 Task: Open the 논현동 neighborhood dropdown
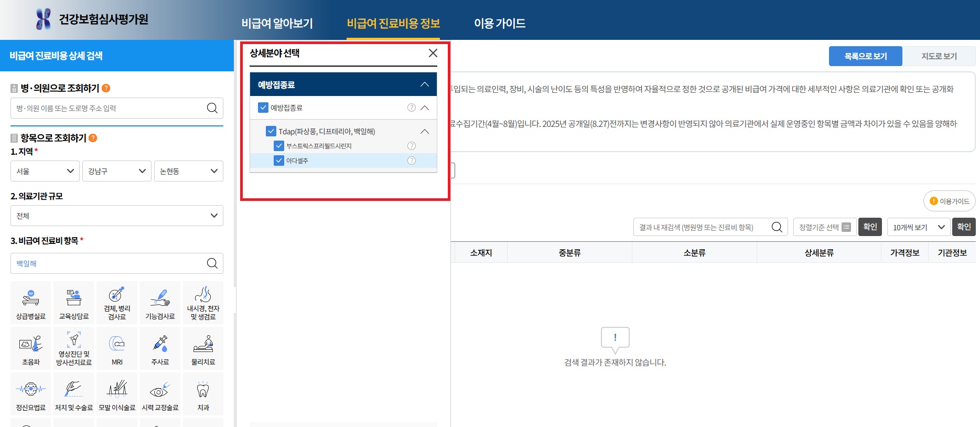(x=189, y=171)
